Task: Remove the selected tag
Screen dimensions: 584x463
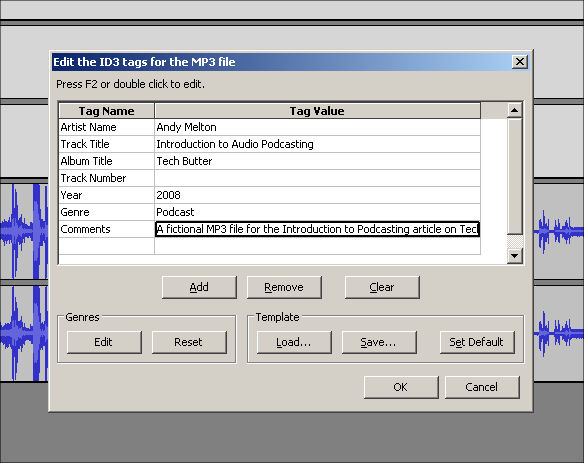Action: coord(284,287)
